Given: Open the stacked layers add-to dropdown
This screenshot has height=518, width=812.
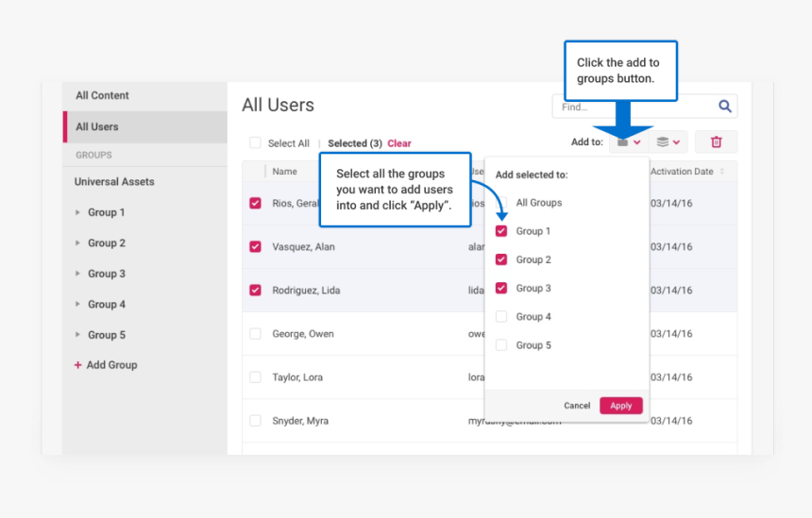Looking at the screenshot, I should point(668,142).
